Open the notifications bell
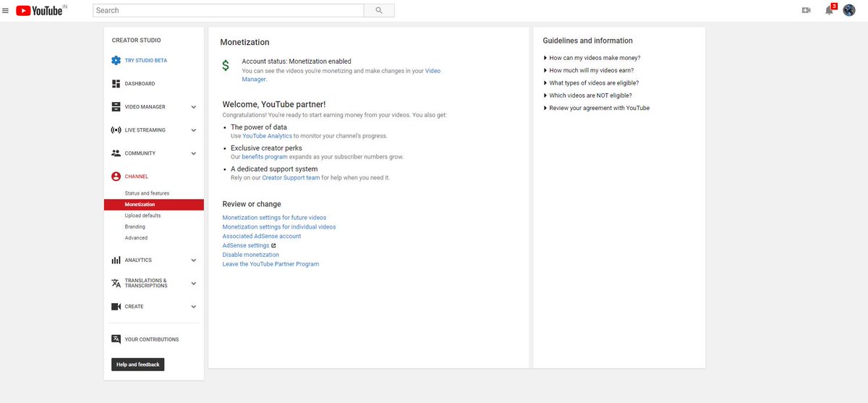Viewport: 868px width, 403px height. click(829, 10)
